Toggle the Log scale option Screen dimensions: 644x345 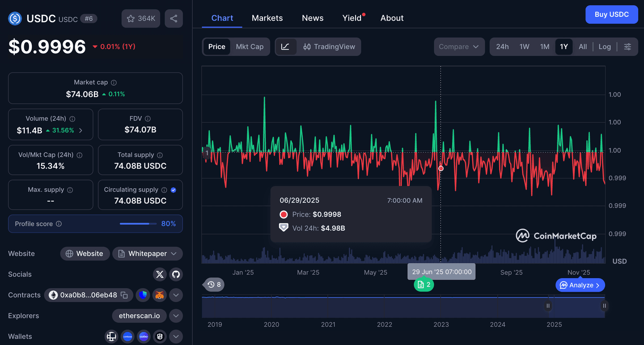(605, 46)
